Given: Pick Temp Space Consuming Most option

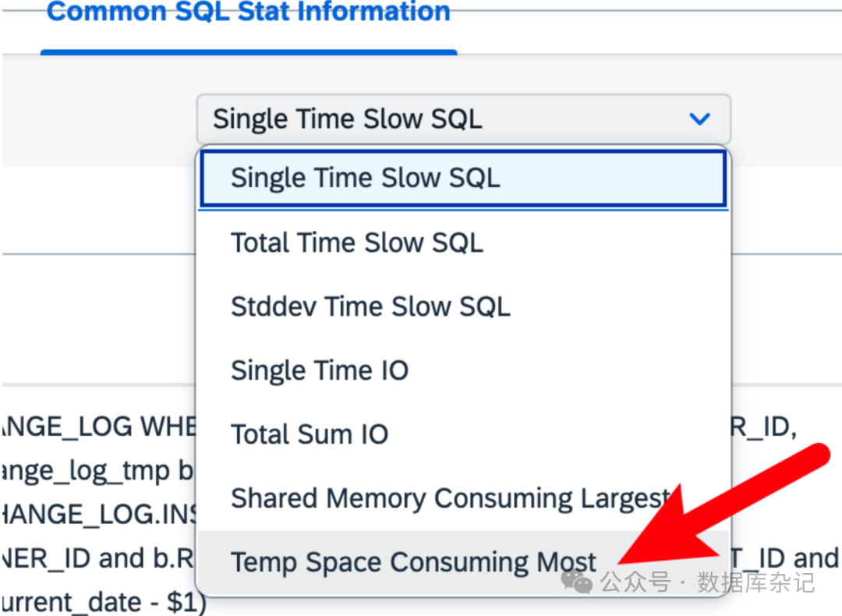Looking at the screenshot, I should [x=413, y=562].
